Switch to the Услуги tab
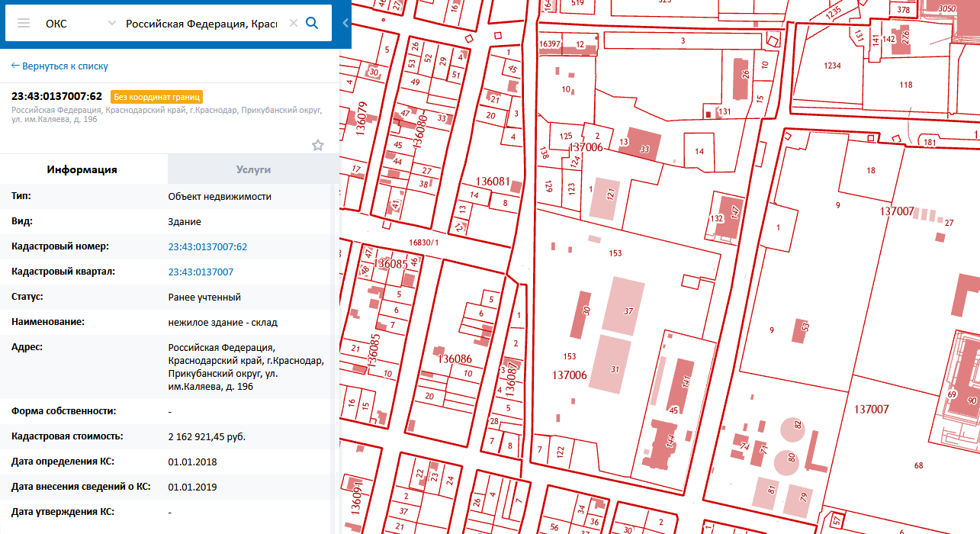 pyautogui.click(x=253, y=169)
